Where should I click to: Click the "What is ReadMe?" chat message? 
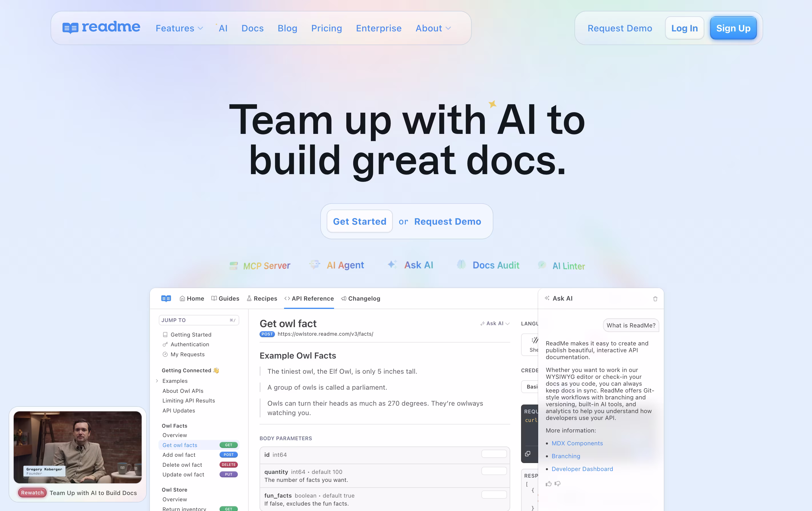[x=631, y=325]
